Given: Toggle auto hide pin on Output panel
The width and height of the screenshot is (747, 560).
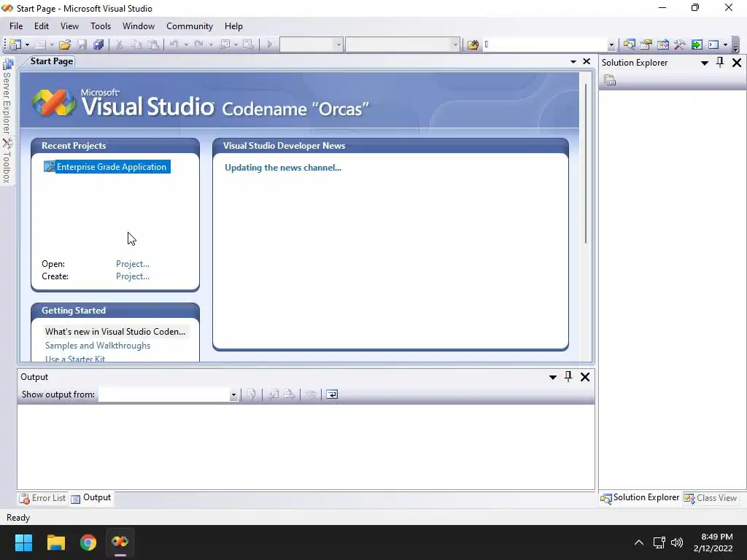Looking at the screenshot, I should [568, 377].
